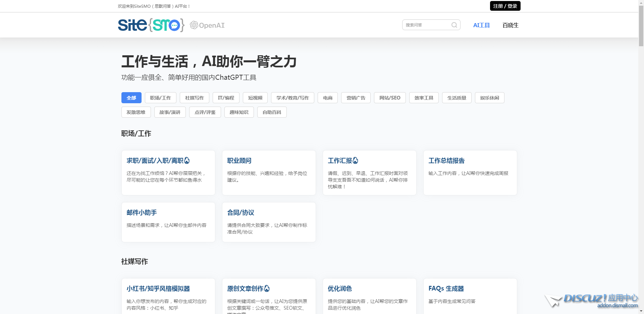This screenshot has height=314, width=644.
Task: Click the 注册 / 登录 button
Action: [505, 6]
